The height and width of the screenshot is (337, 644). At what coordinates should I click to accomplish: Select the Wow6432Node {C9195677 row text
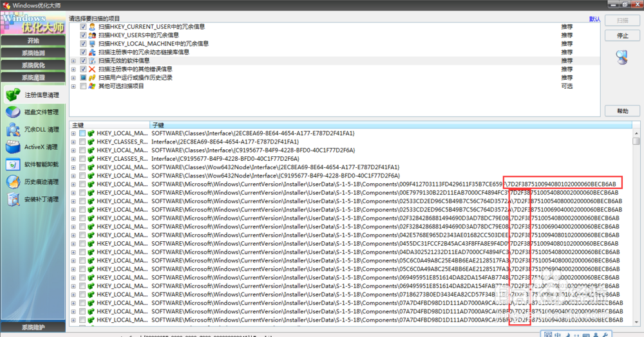275,176
